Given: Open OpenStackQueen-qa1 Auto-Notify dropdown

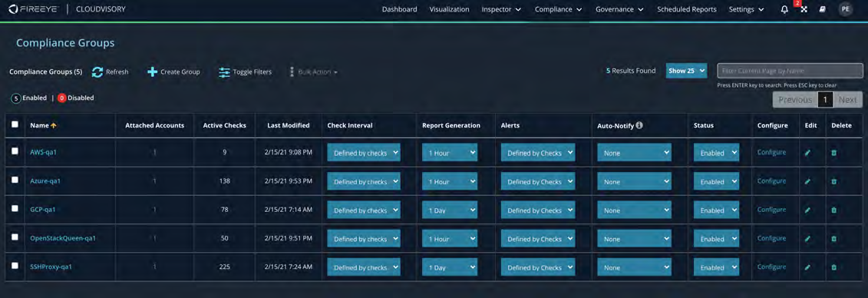Looking at the screenshot, I should 634,240.
